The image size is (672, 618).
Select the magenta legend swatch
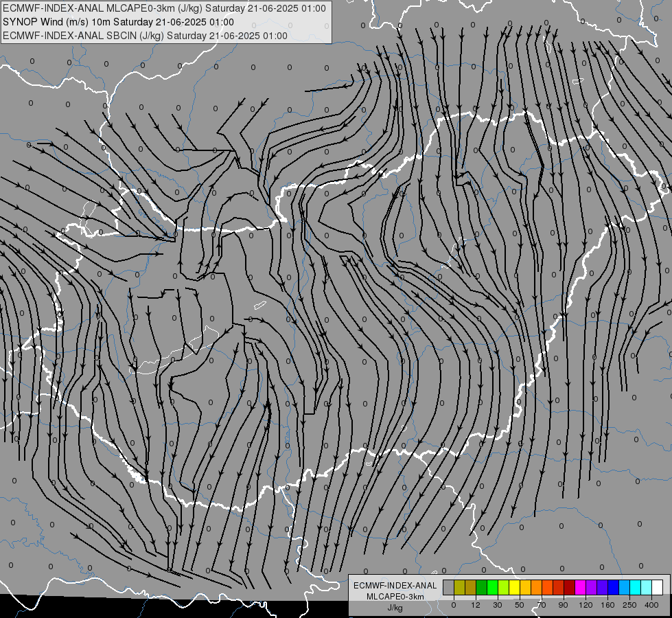click(580, 587)
